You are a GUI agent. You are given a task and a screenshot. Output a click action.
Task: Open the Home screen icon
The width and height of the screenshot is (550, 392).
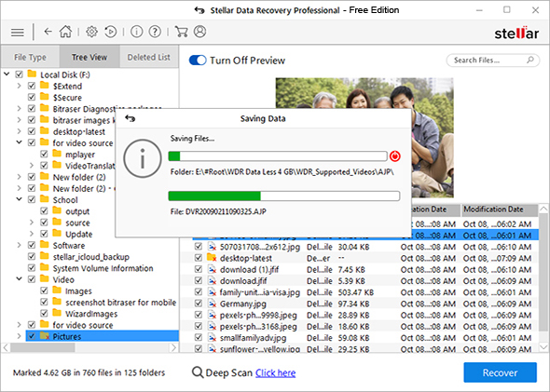[65, 32]
